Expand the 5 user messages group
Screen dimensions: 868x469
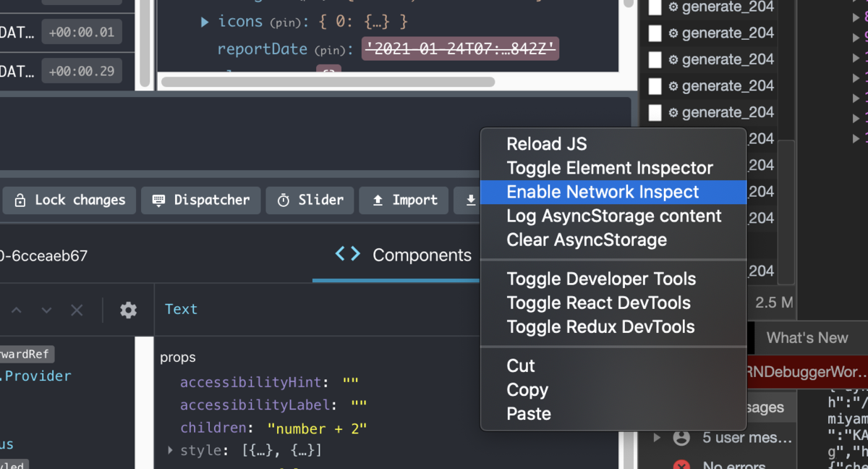point(657,438)
